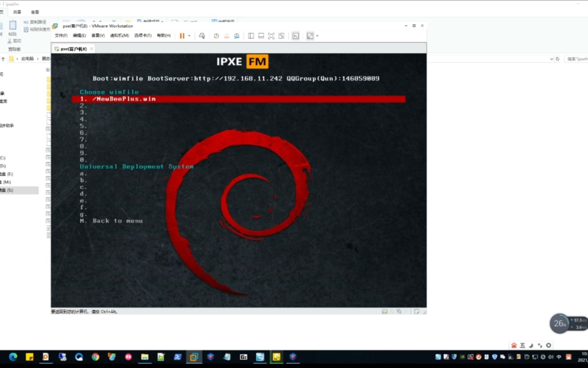Open the Explorer address history dropdown
Image resolution: width=588 pixels, height=368 pixels.
coord(551,59)
